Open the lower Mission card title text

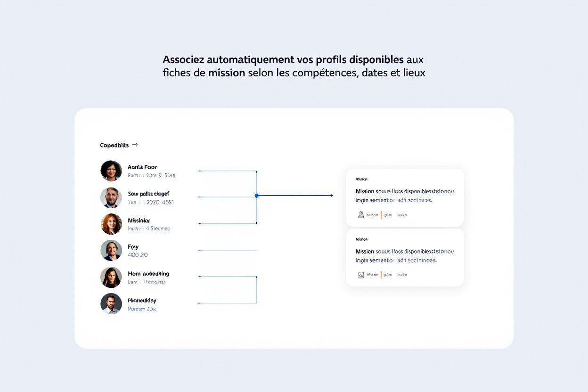[405, 256]
